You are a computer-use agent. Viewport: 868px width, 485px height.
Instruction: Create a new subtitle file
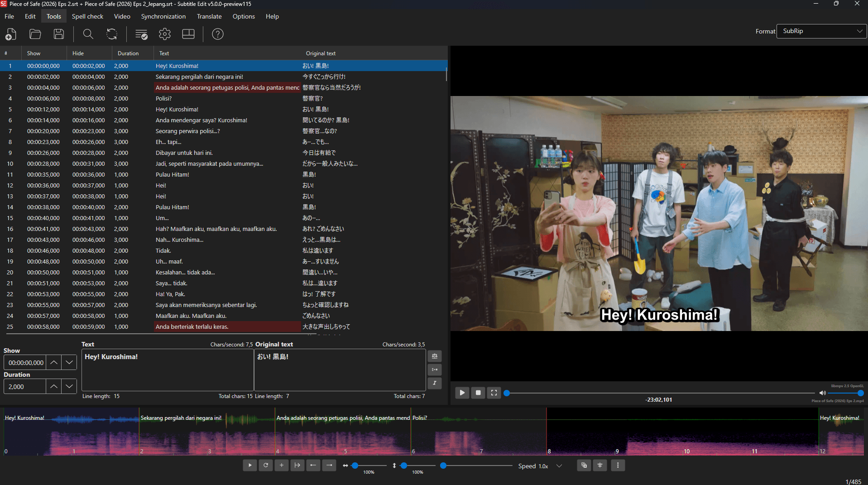[11, 34]
